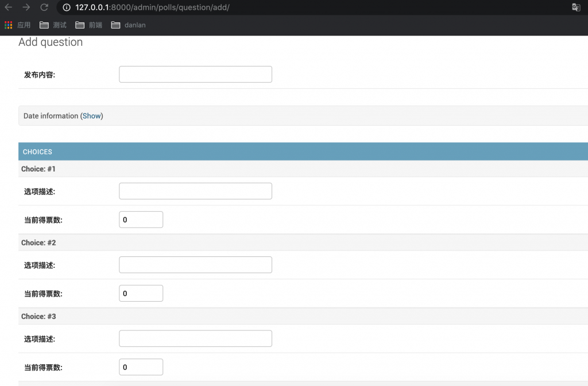Image resolution: width=588 pixels, height=386 pixels.
Task: Click Choice #2 当前得票数 number field
Action: 141,294
